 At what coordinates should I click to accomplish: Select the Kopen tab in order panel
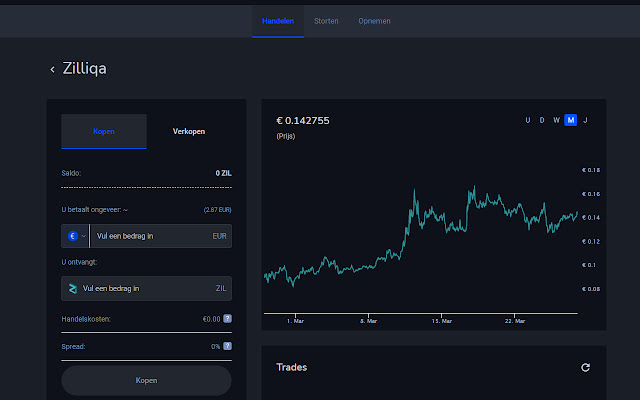point(104,131)
